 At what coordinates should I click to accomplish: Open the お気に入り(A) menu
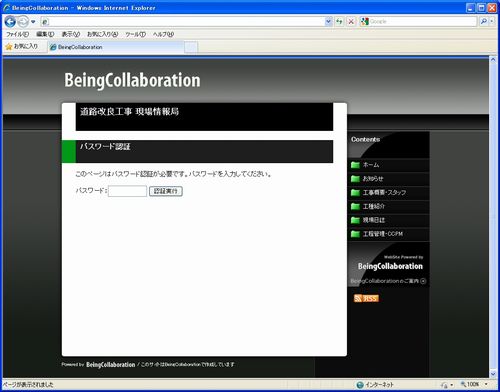102,34
